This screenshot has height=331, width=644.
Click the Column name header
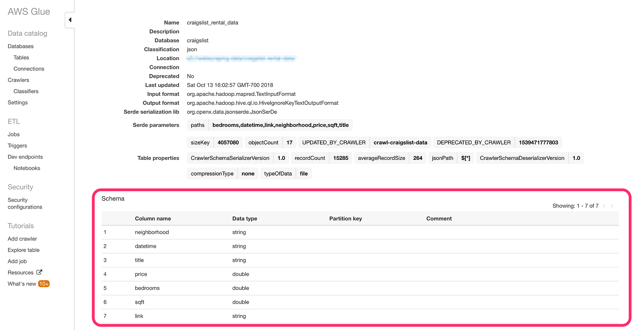153,219
